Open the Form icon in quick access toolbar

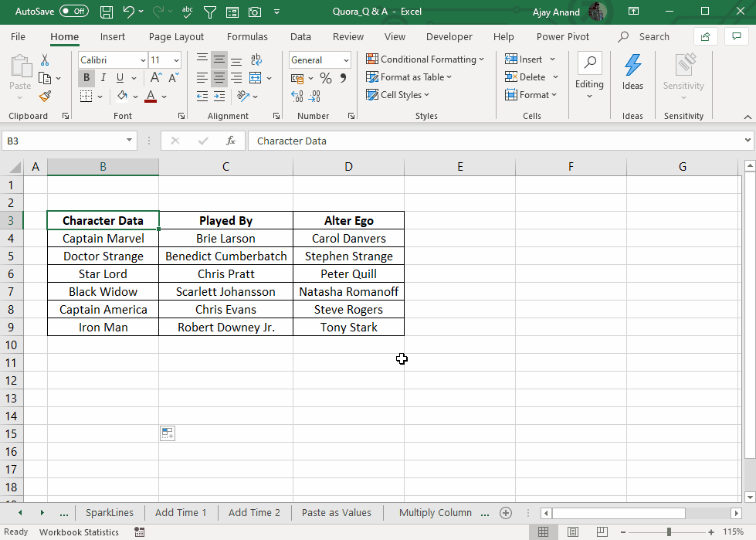[232, 12]
